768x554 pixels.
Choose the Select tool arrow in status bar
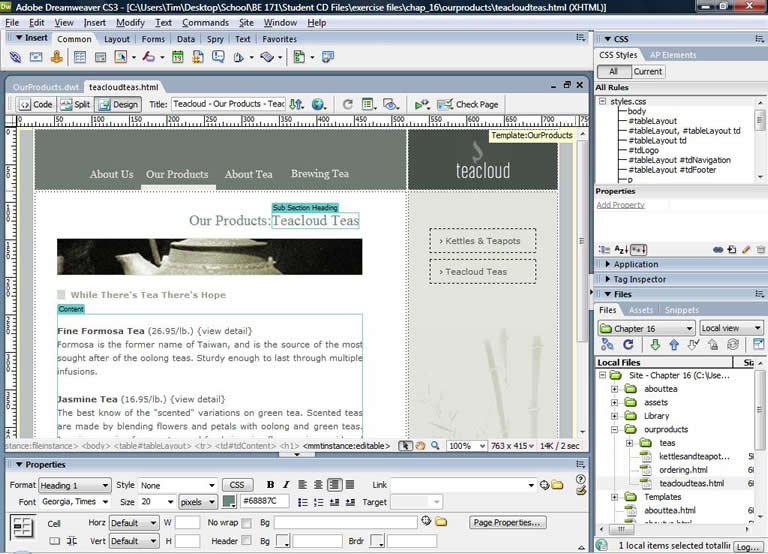(405, 446)
